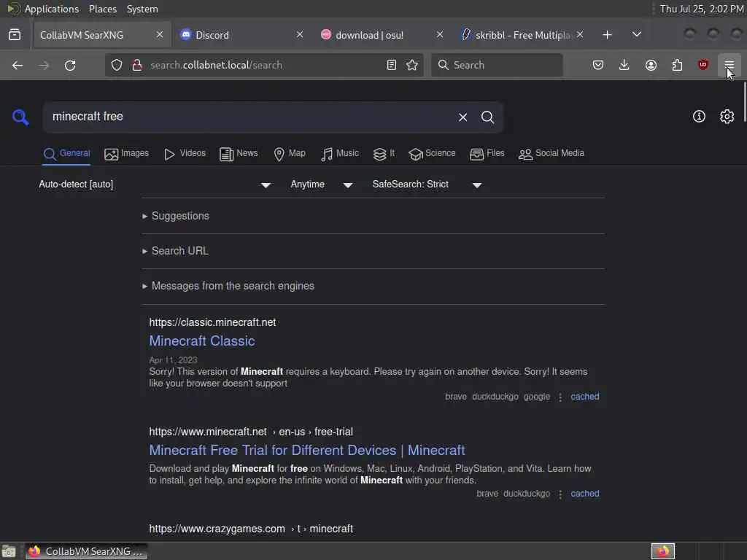Close the skribbl tab
The height and width of the screenshot is (560, 747).
click(x=580, y=35)
